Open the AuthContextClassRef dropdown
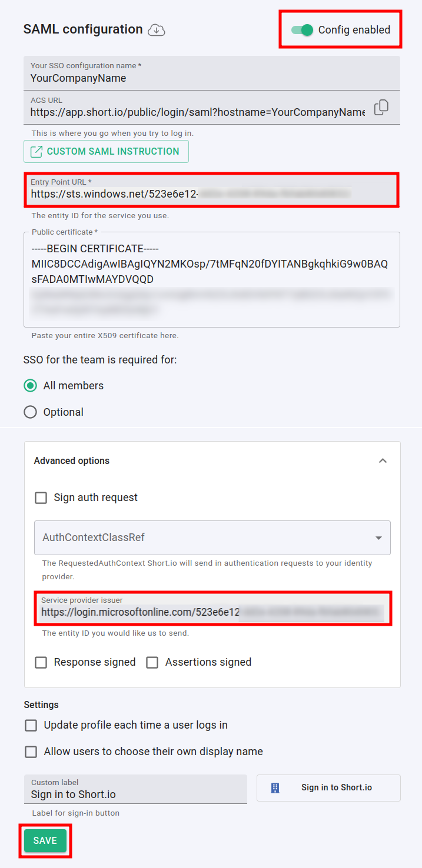The image size is (422, 868). point(212,538)
